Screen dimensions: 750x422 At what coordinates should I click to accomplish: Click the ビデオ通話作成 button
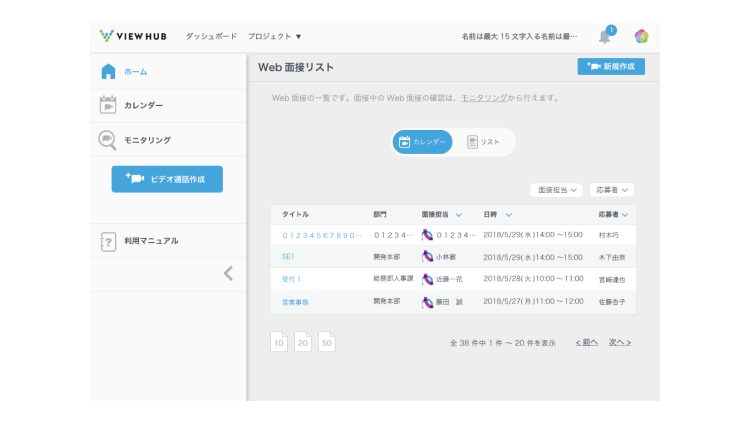[167, 179]
